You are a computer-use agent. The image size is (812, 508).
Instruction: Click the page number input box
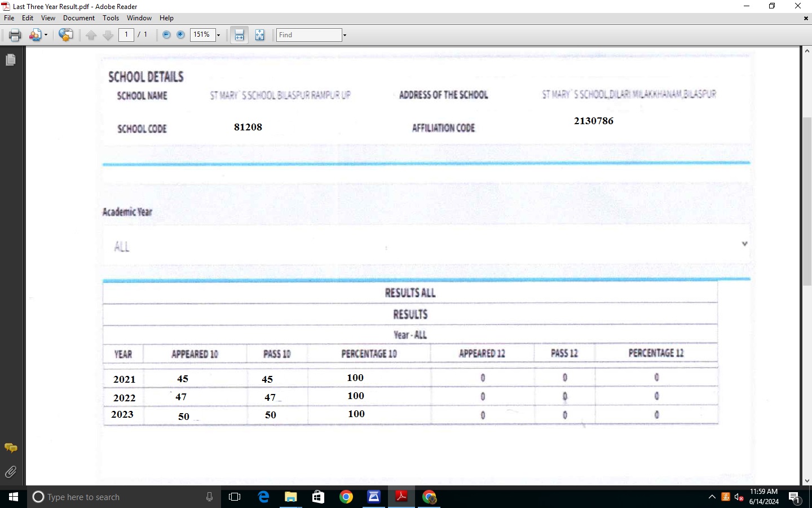point(126,35)
